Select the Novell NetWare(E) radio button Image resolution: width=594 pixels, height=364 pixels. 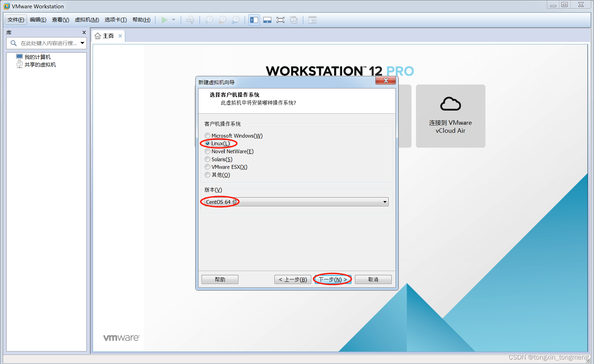coord(207,151)
